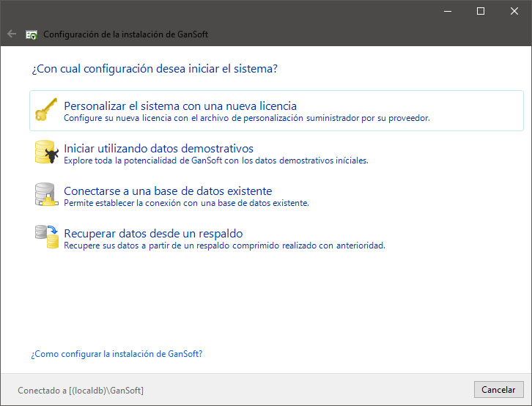
Task: Open '¿Como configurar la instalación de GanSoft?' help link
Action: click(x=117, y=354)
